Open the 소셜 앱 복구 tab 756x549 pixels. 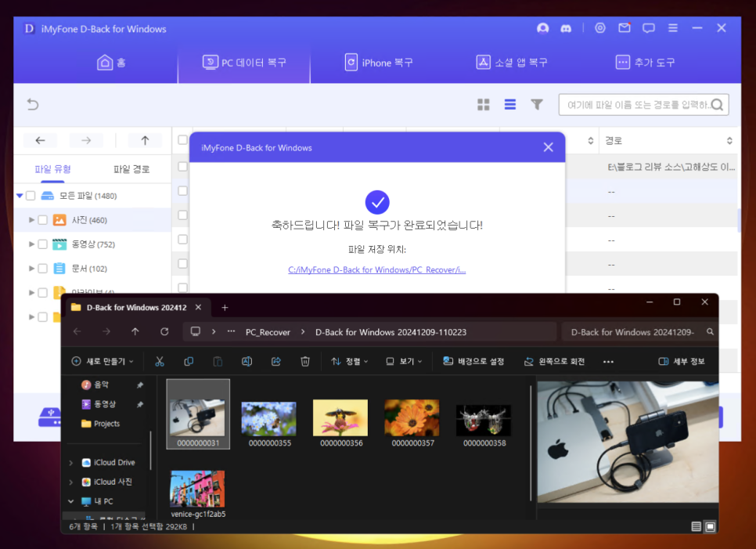[512, 63]
